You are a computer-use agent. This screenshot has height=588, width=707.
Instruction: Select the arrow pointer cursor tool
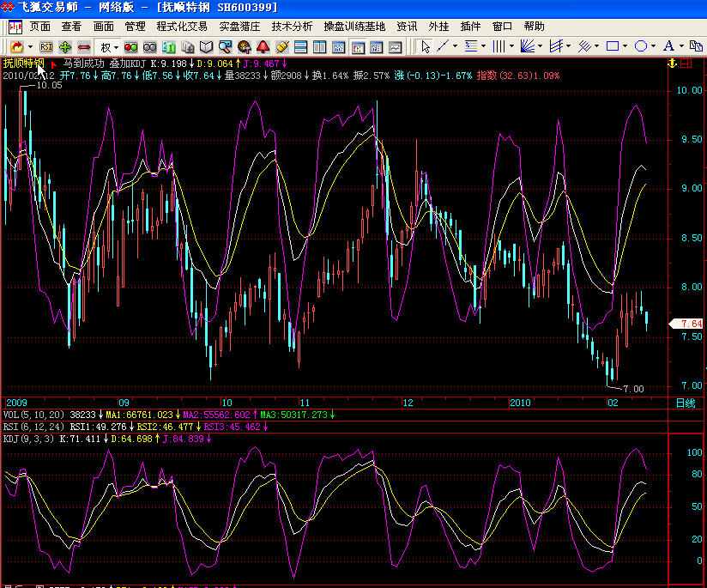(424, 46)
